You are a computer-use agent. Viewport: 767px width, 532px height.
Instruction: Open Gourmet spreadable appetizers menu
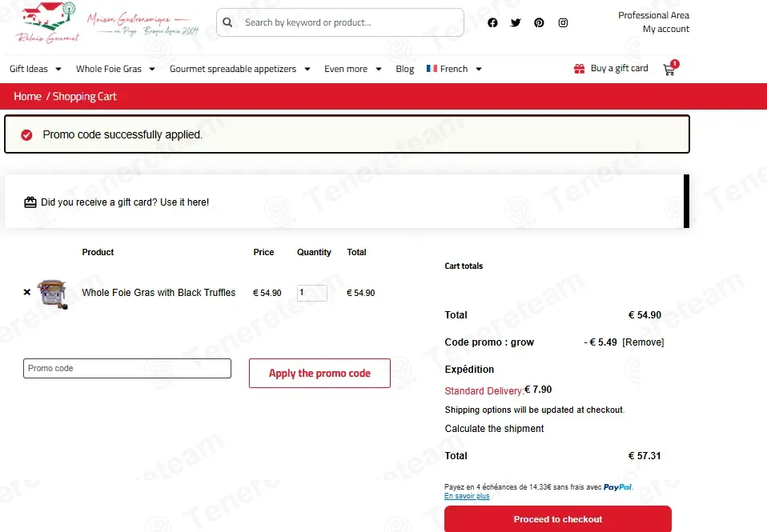click(233, 69)
